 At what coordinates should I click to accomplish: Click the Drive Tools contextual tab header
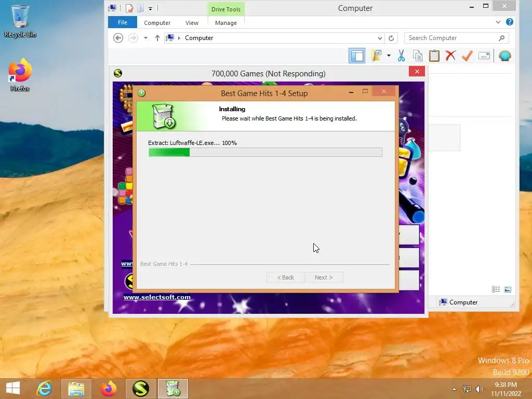point(225,9)
